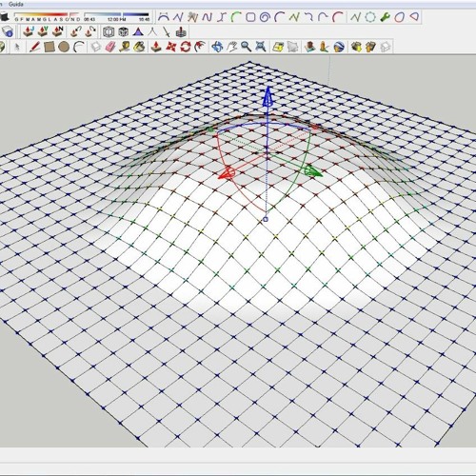The image size is (476, 476).
Task: Click the Preview in Google Earth icon
Action: [339, 47]
